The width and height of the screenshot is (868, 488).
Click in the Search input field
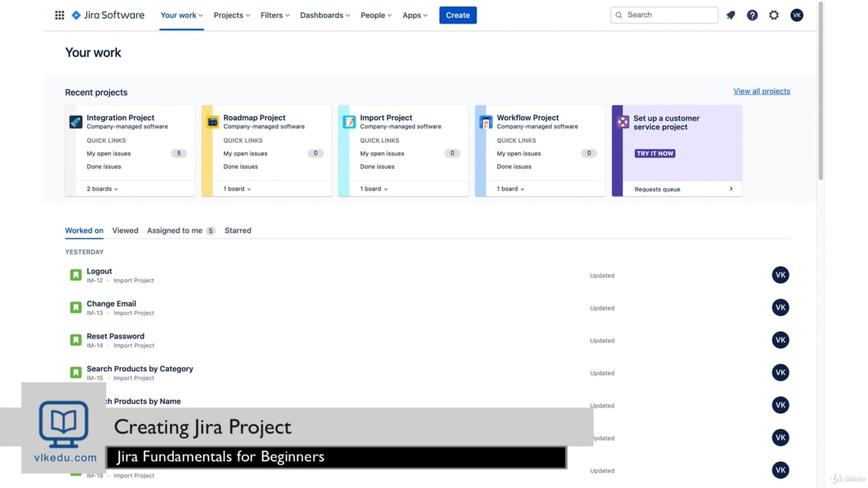pyautogui.click(x=665, y=15)
